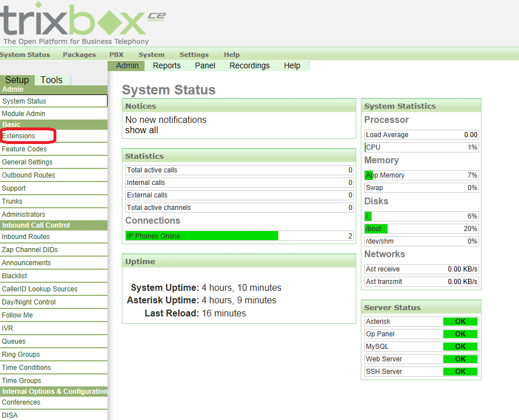Navigate to Inbound Routes
The image size is (519, 420).
tap(26, 237)
